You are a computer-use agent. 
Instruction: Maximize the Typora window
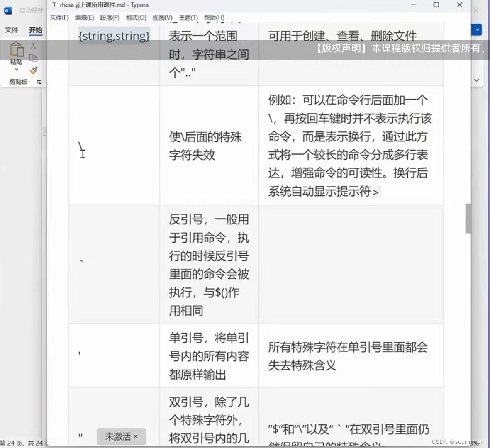(x=436, y=5)
